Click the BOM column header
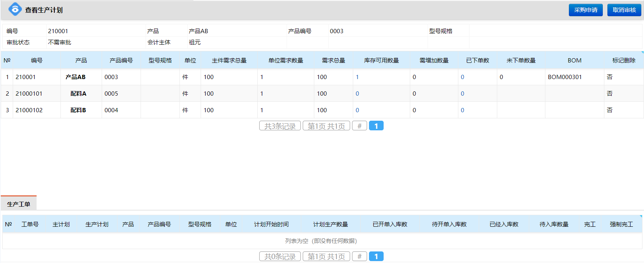 pyautogui.click(x=574, y=61)
